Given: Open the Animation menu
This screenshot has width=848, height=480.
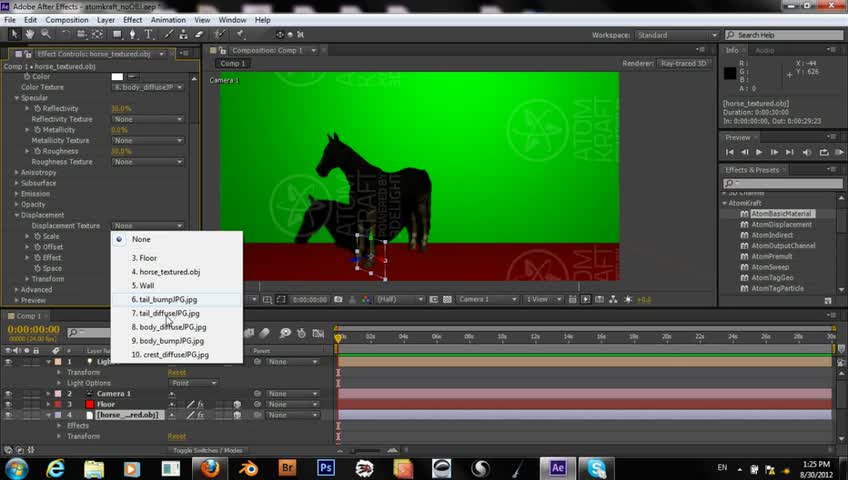Looking at the screenshot, I should (x=168, y=20).
